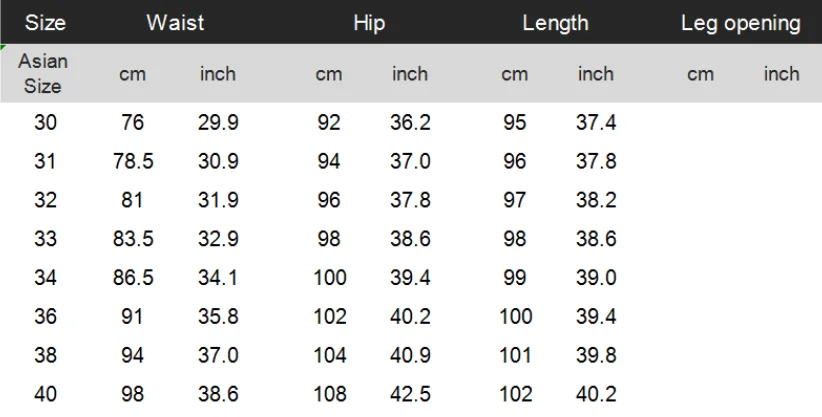The image size is (822, 417).
Task: Click hip inch value 36.2
Action: click(410, 123)
